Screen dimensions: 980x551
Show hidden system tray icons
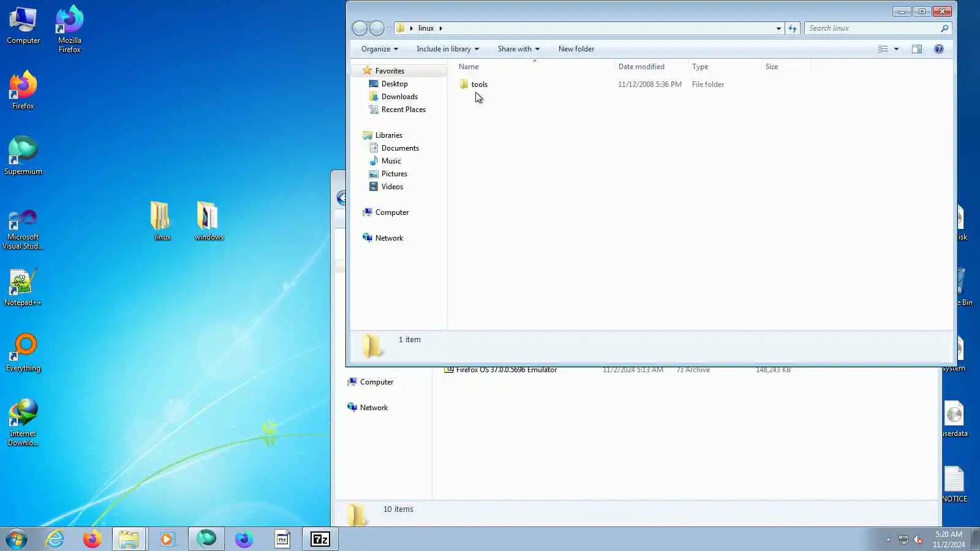pos(888,539)
